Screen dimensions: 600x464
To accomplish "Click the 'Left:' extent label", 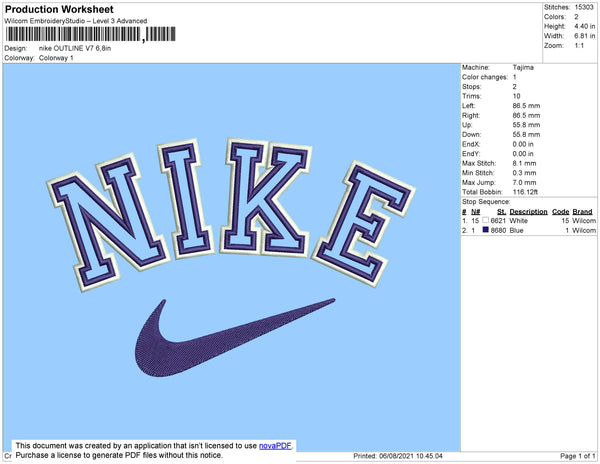I will point(469,106).
